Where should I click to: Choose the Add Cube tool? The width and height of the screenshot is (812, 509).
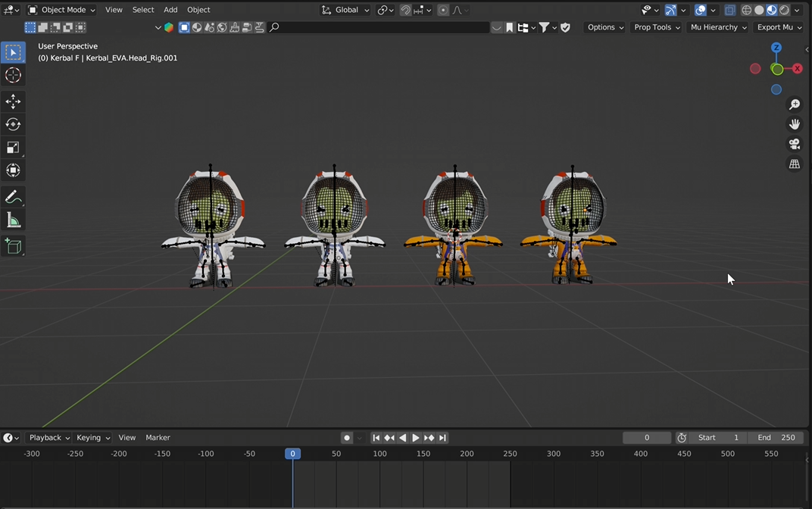point(13,245)
